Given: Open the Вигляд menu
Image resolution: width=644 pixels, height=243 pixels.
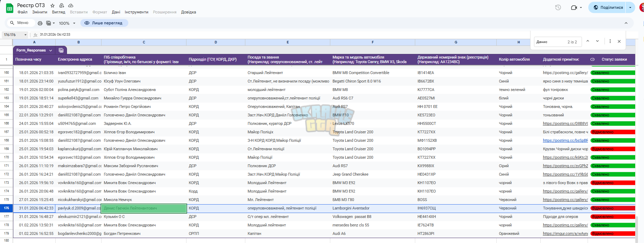Looking at the screenshot, I should click(59, 12).
